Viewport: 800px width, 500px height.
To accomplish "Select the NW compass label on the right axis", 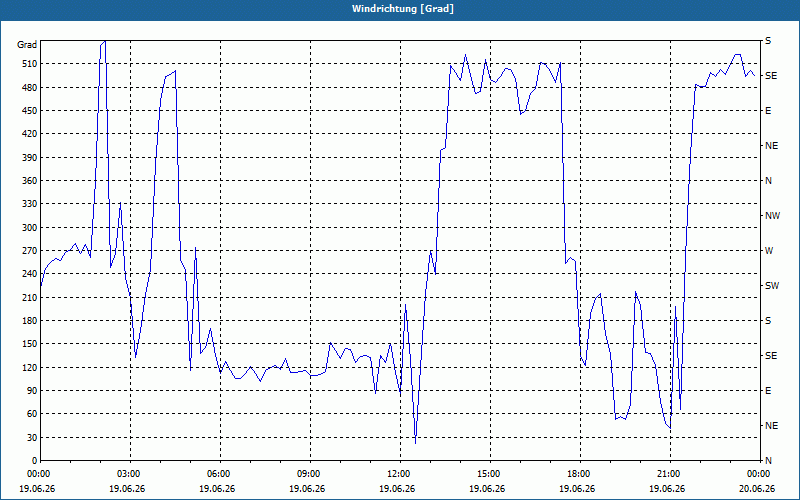I will coord(772,216).
